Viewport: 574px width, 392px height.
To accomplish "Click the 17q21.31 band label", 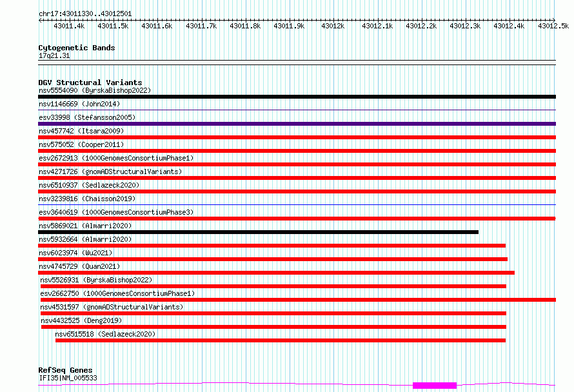I will coord(54,55).
